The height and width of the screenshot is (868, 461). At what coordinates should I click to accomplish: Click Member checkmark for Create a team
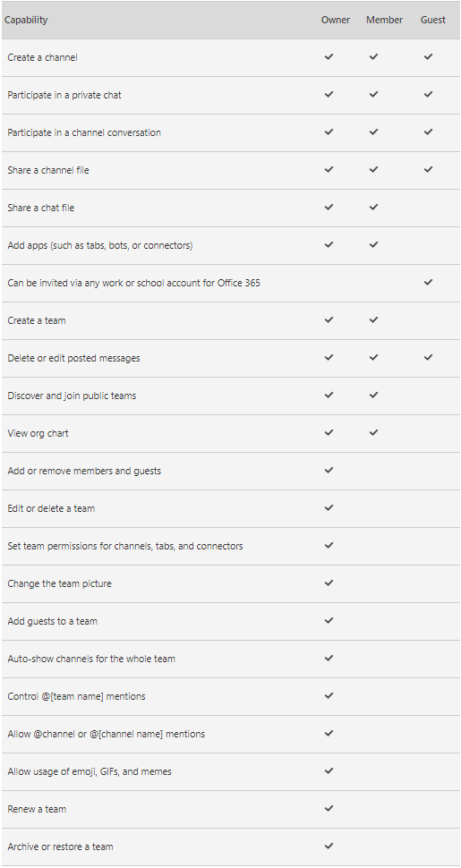[x=373, y=320]
